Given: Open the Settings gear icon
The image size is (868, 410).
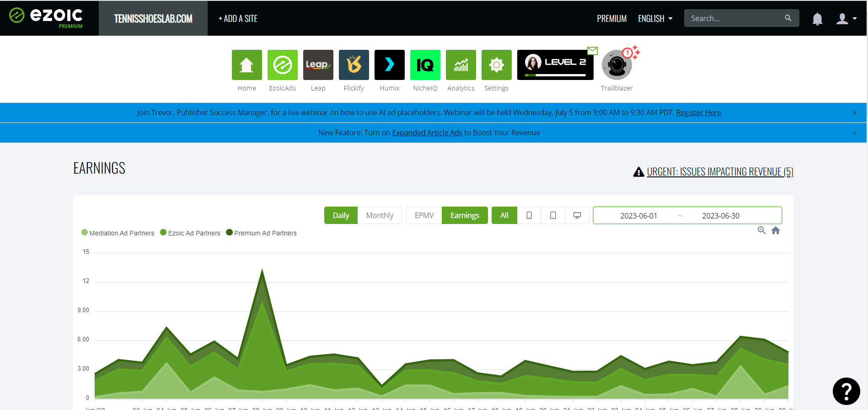Looking at the screenshot, I should click(497, 65).
